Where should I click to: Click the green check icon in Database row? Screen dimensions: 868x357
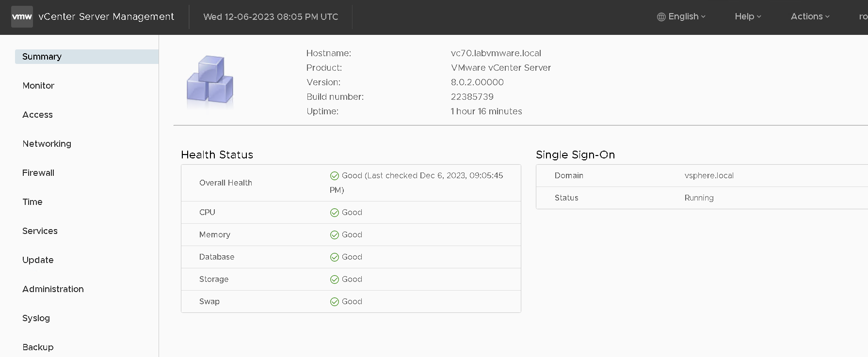click(334, 257)
